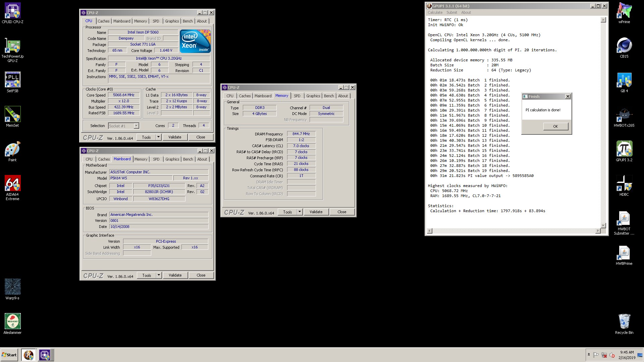The width and height of the screenshot is (644, 362).
Task: Click the network tray icon
Action: (604, 355)
